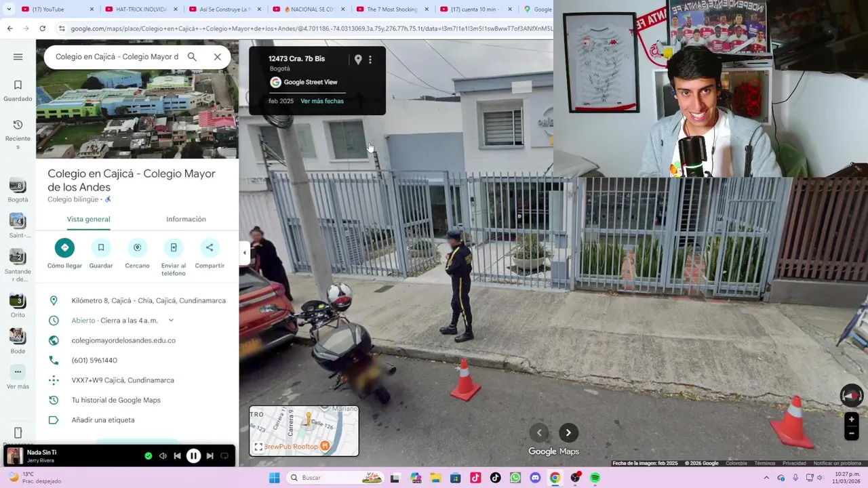Image resolution: width=868 pixels, height=488 pixels.
Task: Switch to The 7 Most Shocking tab
Action: click(x=392, y=9)
